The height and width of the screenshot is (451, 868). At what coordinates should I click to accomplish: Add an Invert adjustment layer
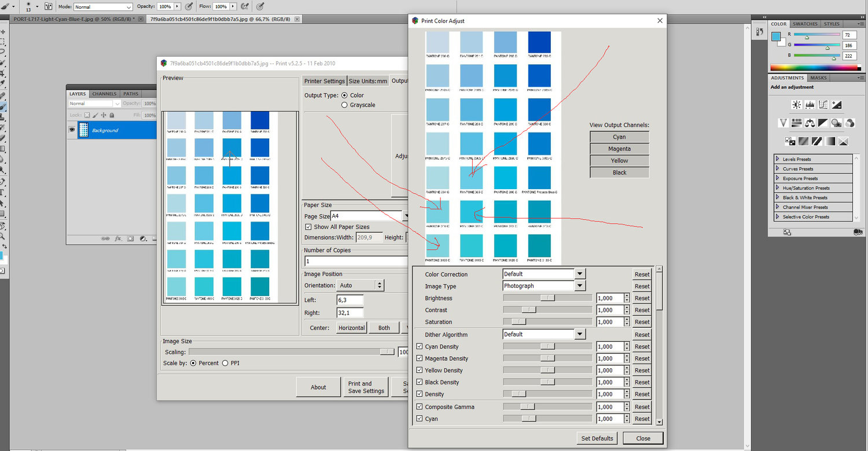(x=790, y=141)
